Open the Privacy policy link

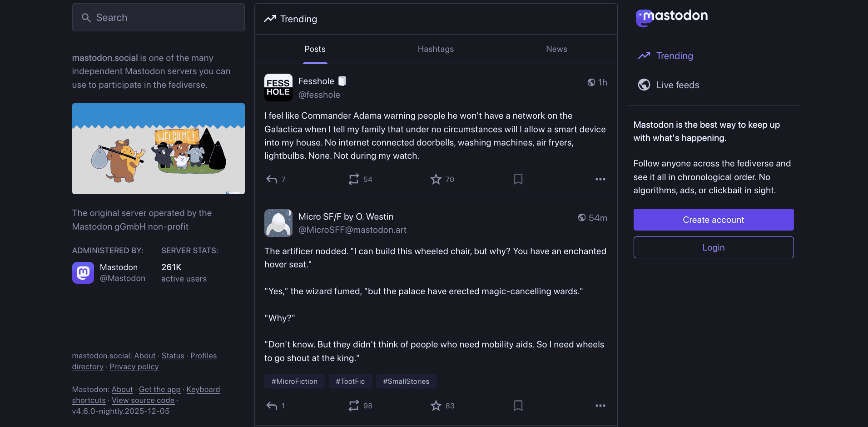click(x=134, y=367)
